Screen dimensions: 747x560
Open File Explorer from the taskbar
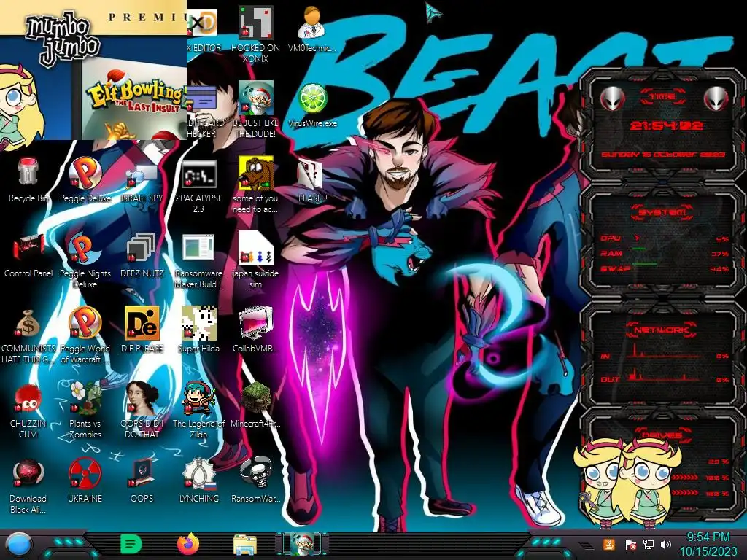point(245,545)
